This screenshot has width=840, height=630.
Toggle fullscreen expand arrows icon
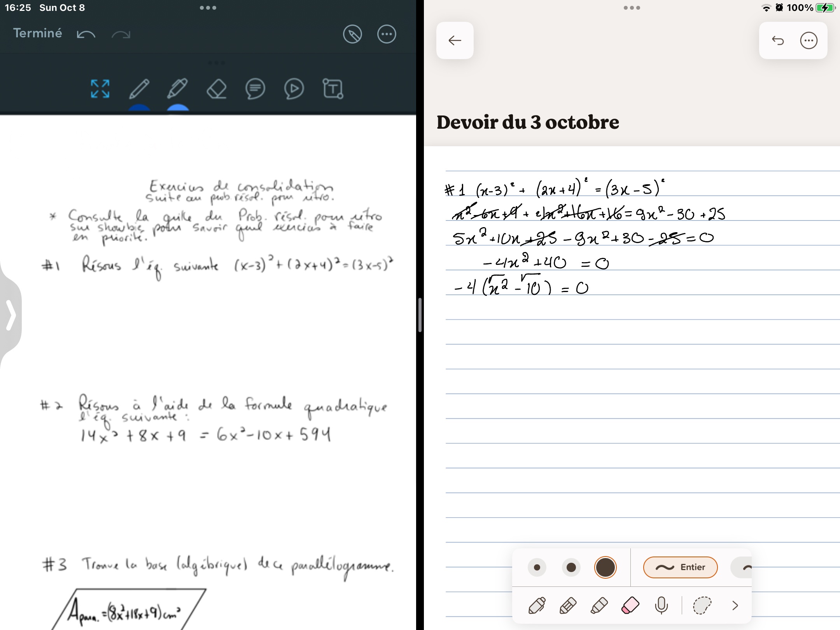coord(100,89)
